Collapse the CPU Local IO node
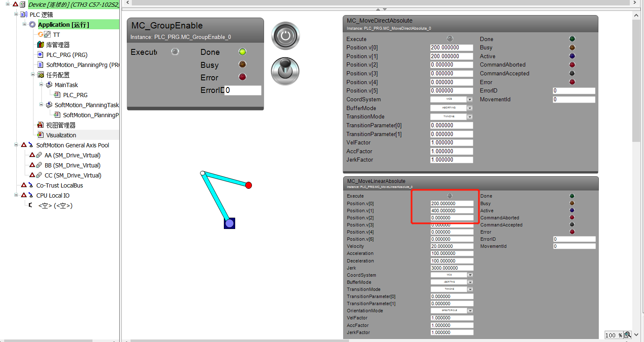The height and width of the screenshot is (342, 644). click(x=16, y=195)
